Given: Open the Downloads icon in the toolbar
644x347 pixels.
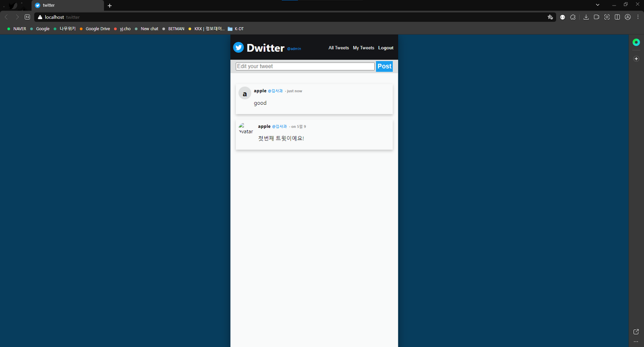Looking at the screenshot, I should 586,17.
